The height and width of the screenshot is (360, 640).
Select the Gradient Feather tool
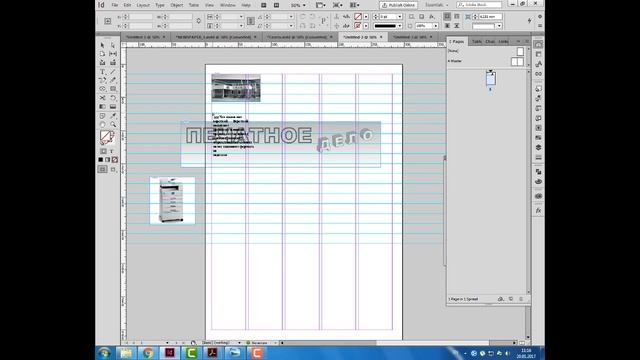point(113,107)
